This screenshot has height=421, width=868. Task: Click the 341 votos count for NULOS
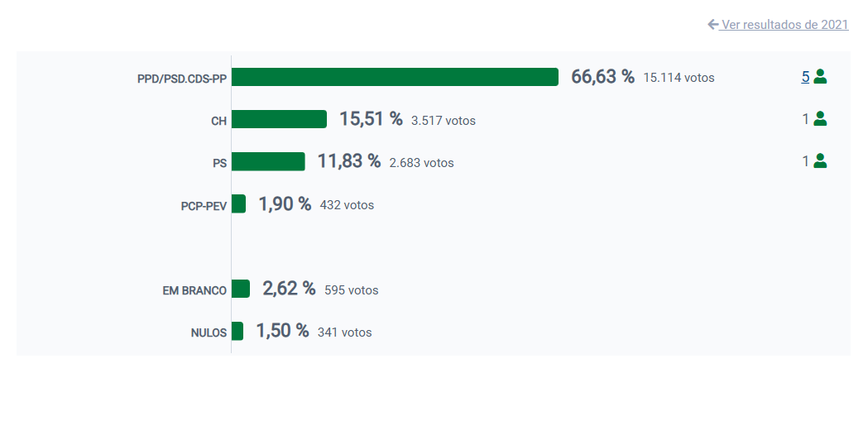click(x=344, y=332)
